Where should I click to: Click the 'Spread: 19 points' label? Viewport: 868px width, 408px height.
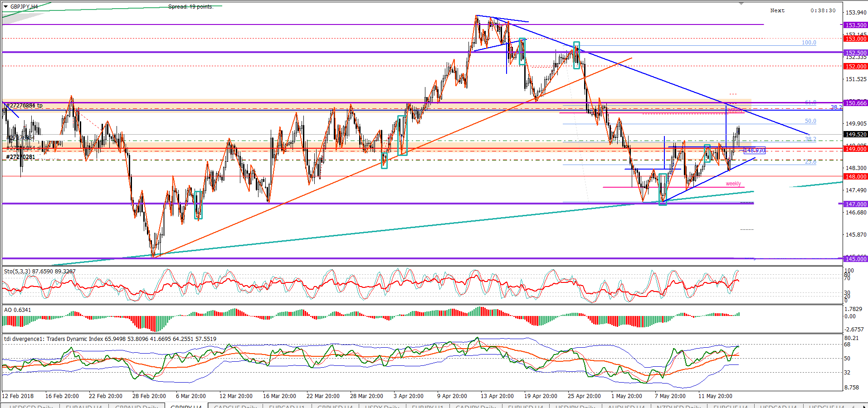pos(190,7)
